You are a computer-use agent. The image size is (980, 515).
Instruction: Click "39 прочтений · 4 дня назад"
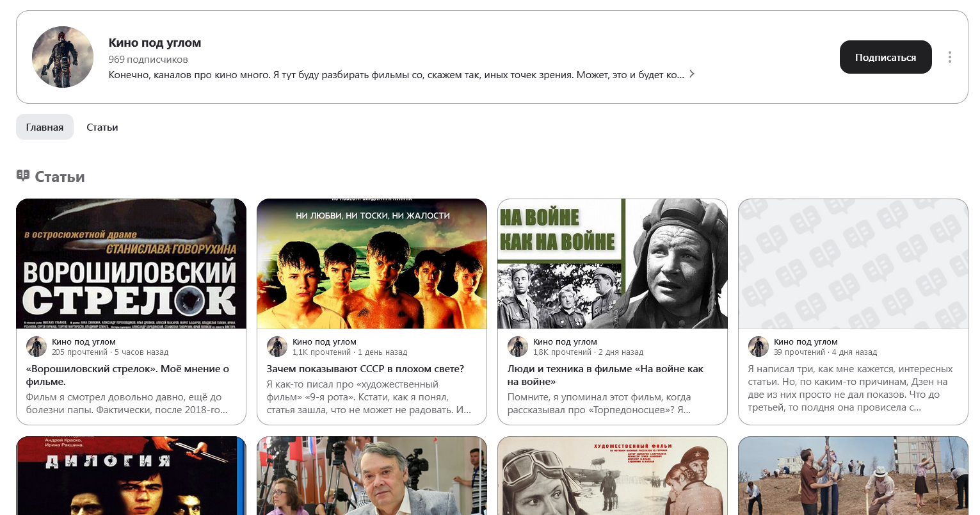click(826, 352)
